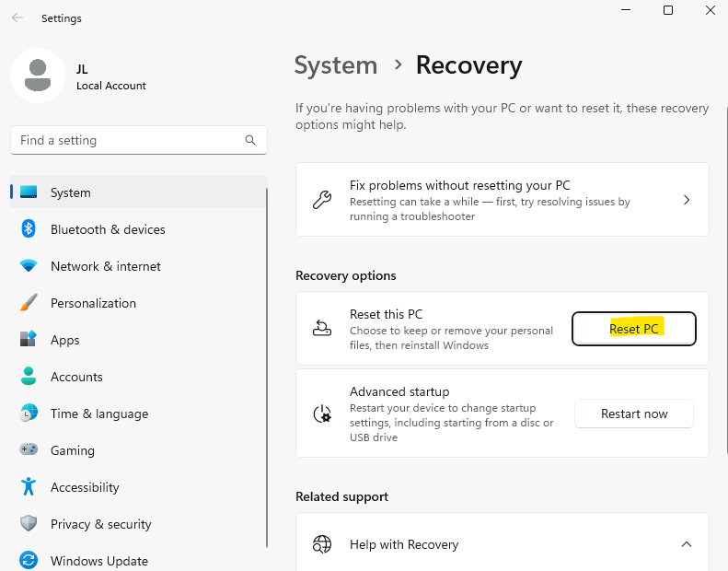
Task: Click the Windows Update sync icon
Action: point(29,560)
